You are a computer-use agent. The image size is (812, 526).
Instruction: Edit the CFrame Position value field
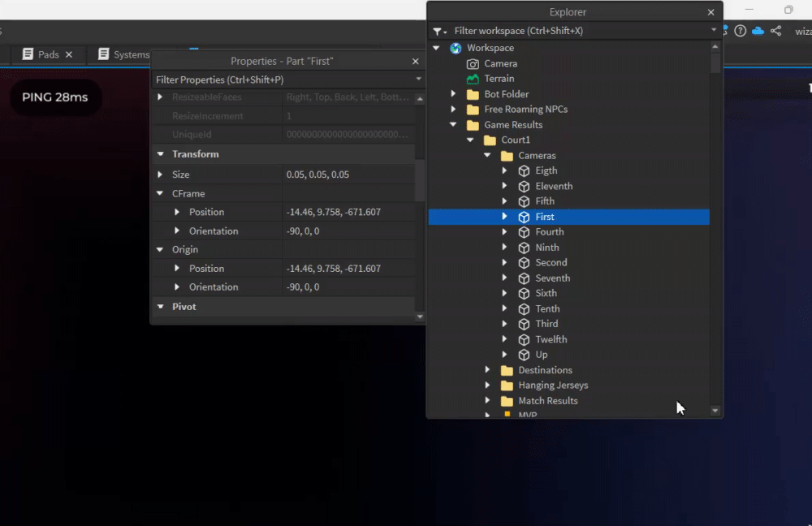(x=348, y=212)
